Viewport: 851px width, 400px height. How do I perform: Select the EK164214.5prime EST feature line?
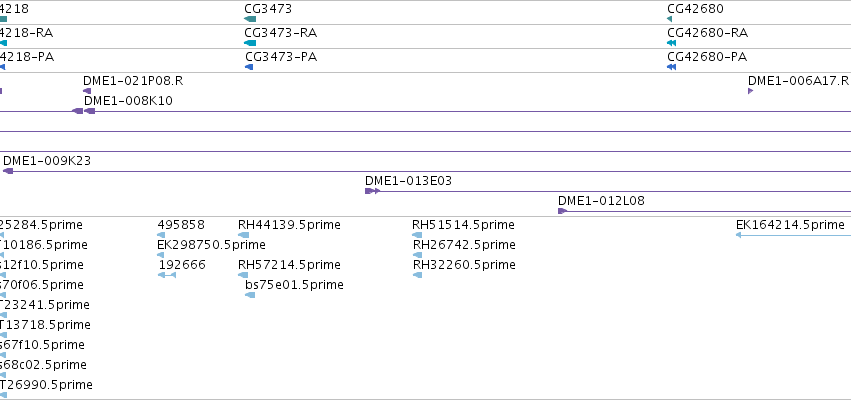coord(793,235)
